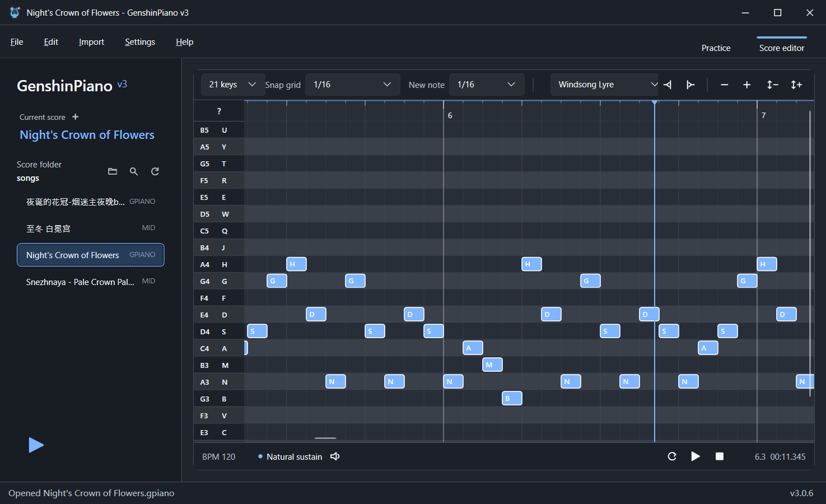Click the playhead handle on the ruler

tap(655, 102)
